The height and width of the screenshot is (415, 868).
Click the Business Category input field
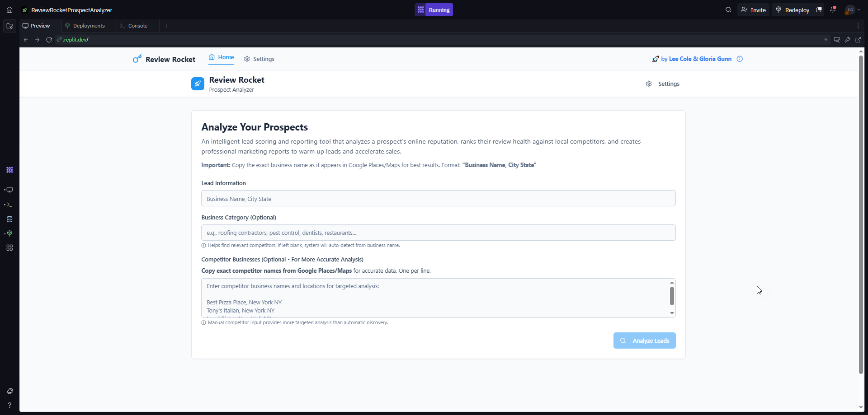[x=439, y=233]
